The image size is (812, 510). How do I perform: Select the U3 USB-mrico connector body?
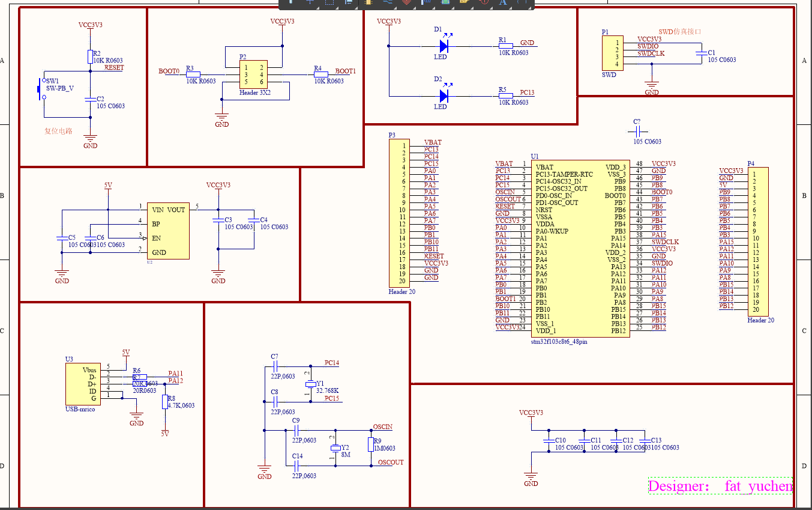tap(84, 384)
